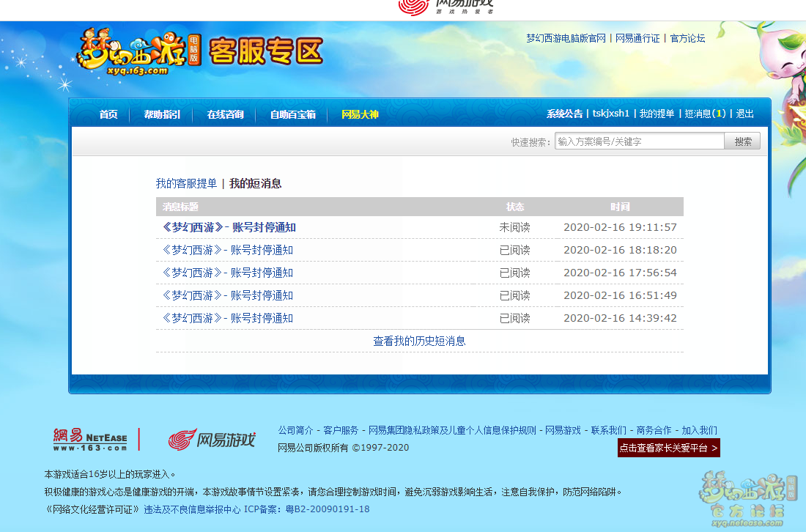
Task: Open 商务合作 footer link
Action: (654, 430)
